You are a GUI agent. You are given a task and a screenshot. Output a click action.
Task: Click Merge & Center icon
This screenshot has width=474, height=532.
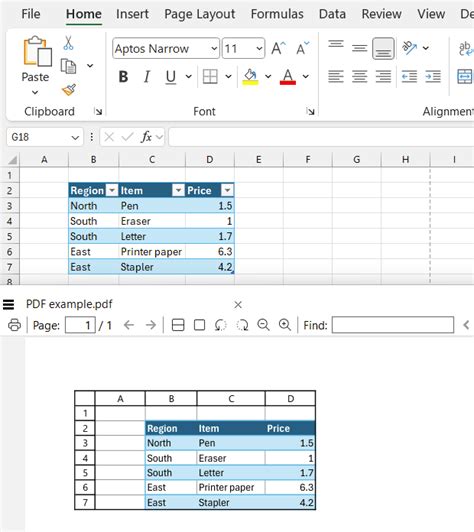(x=464, y=77)
